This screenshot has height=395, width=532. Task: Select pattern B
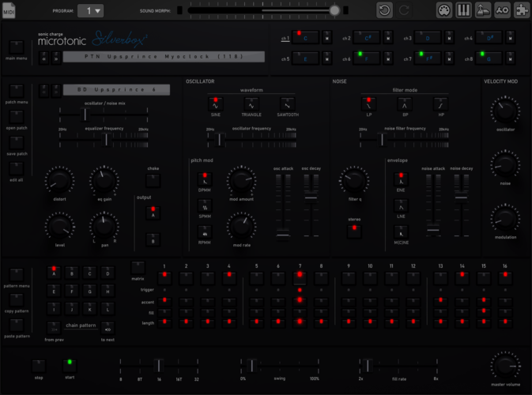pyautogui.click(x=72, y=273)
